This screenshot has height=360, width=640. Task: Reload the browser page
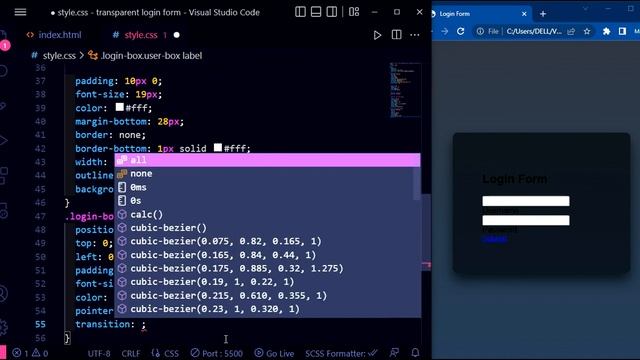pos(460,31)
